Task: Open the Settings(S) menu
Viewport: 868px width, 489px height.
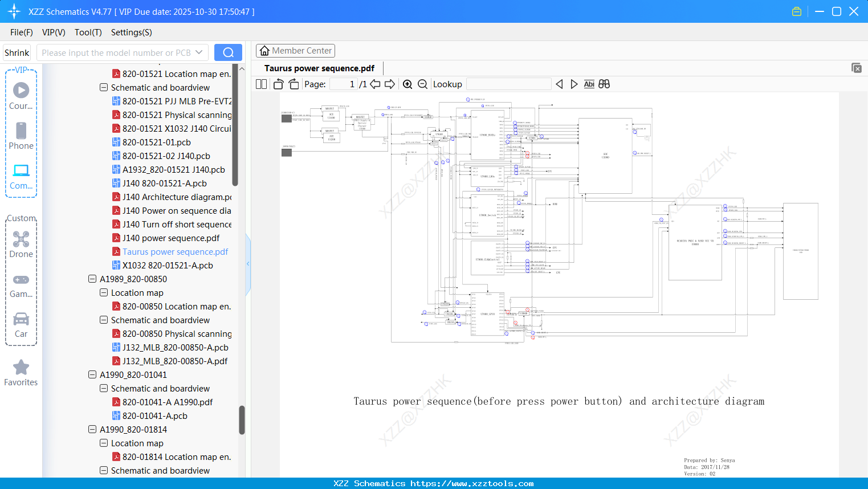Action: (x=131, y=32)
